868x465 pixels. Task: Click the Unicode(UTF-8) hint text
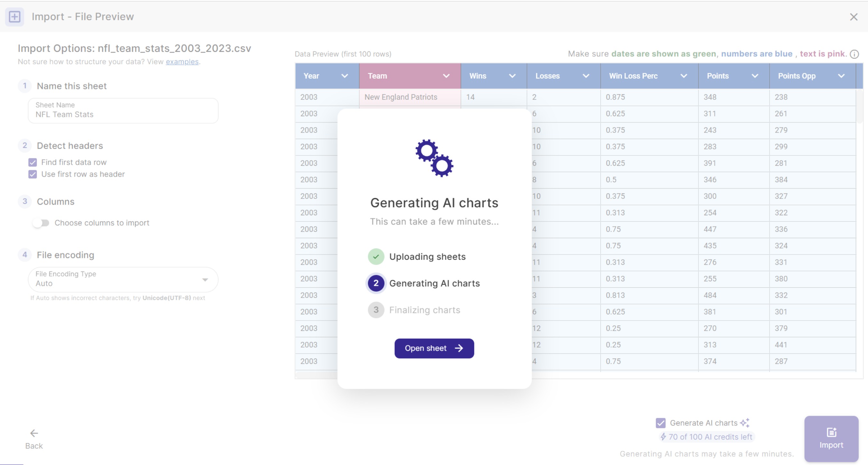(x=166, y=298)
